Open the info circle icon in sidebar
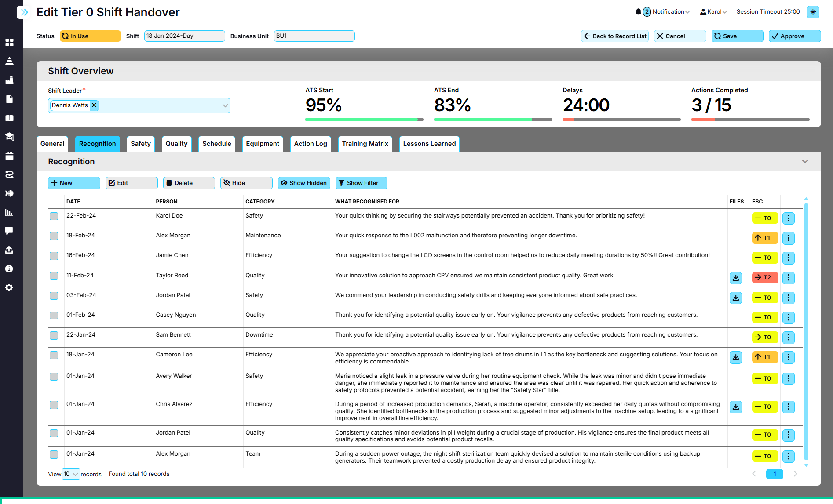Screen dimensions: 833x504 (x=9, y=269)
